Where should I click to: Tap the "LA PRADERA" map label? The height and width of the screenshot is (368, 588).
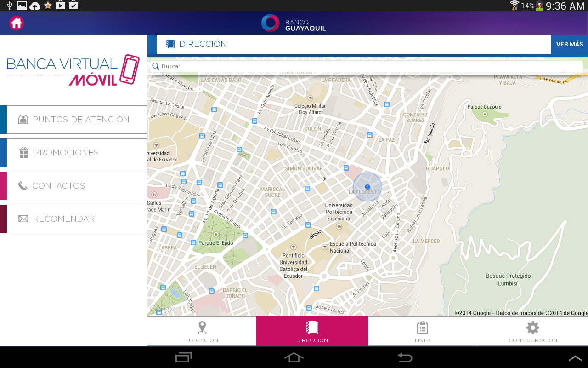coord(336,80)
